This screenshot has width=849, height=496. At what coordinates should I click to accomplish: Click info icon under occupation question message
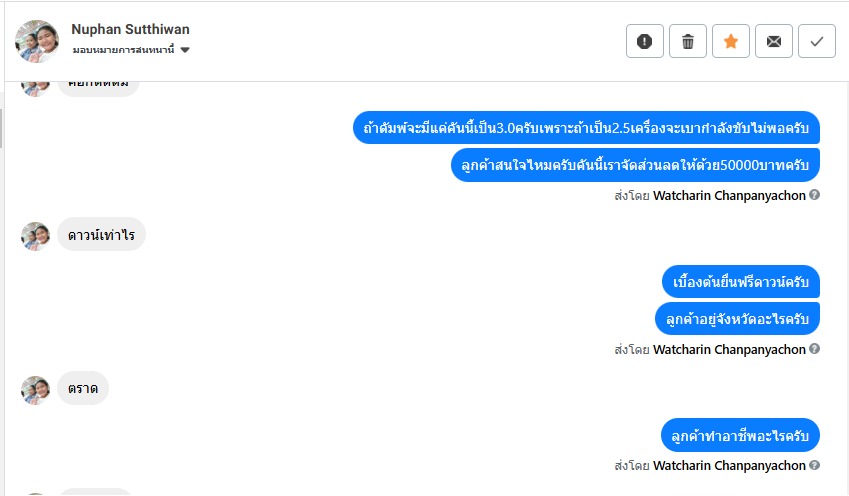pos(814,466)
